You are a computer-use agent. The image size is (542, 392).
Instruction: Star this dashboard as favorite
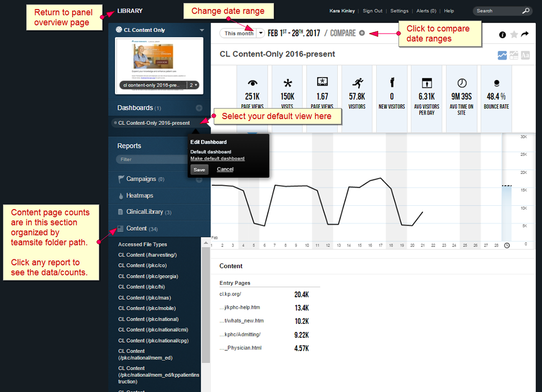tap(514, 35)
